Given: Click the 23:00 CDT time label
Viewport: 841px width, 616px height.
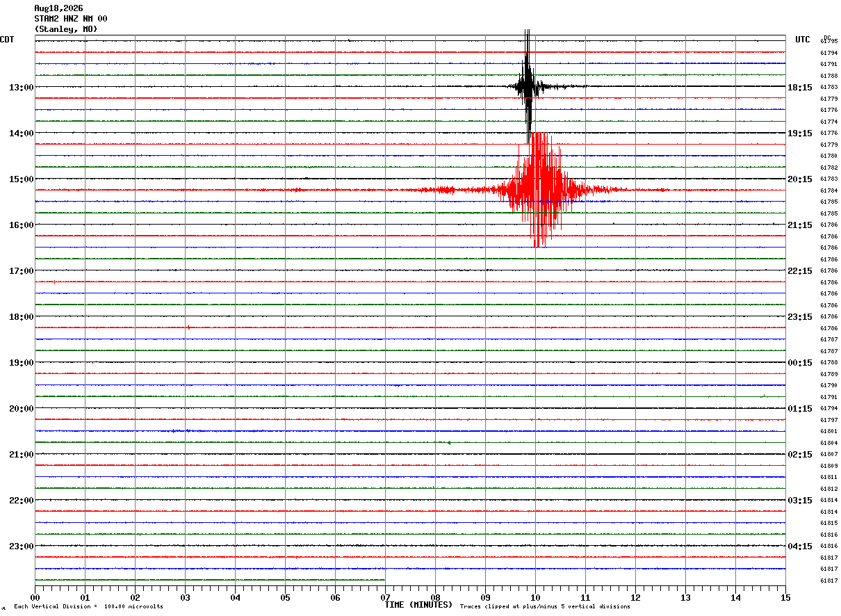Looking at the screenshot, I should [x=22, y=546].
